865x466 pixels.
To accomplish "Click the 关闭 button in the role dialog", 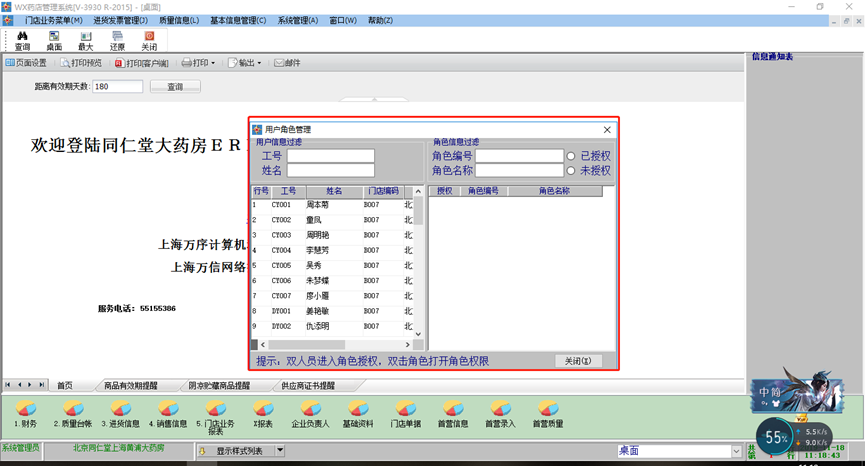I will [x=578, y=361].
